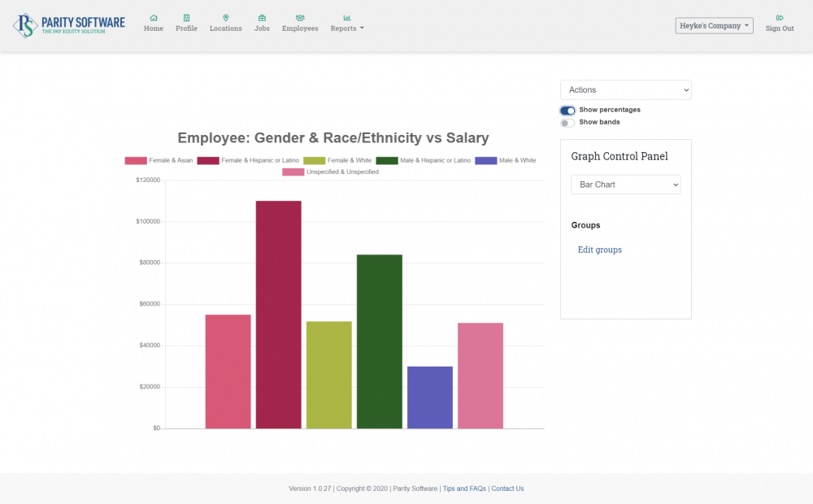This screenshot has height=504, width=813.
Task: Click the $60000 axis label
Action: point(150,304)
